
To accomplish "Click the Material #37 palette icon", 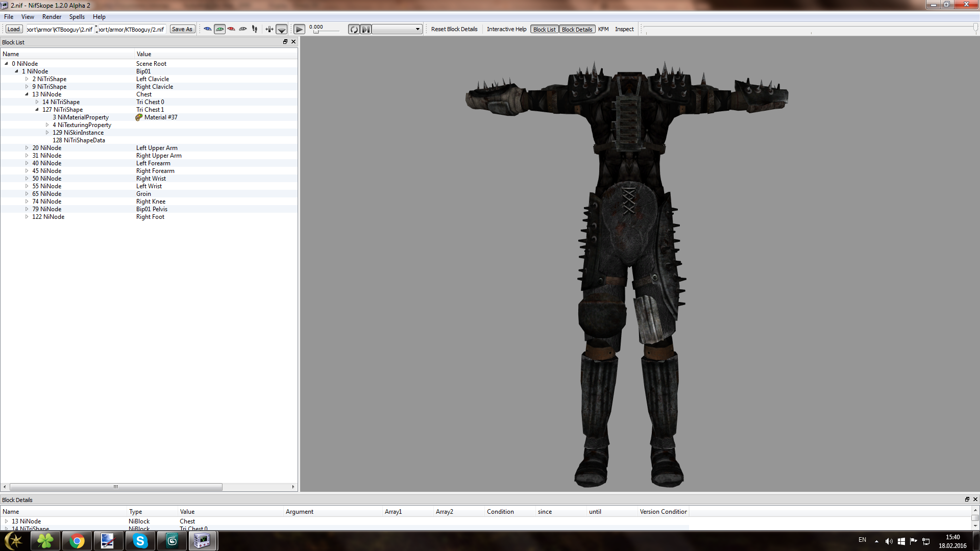I will tap(139, 117).
